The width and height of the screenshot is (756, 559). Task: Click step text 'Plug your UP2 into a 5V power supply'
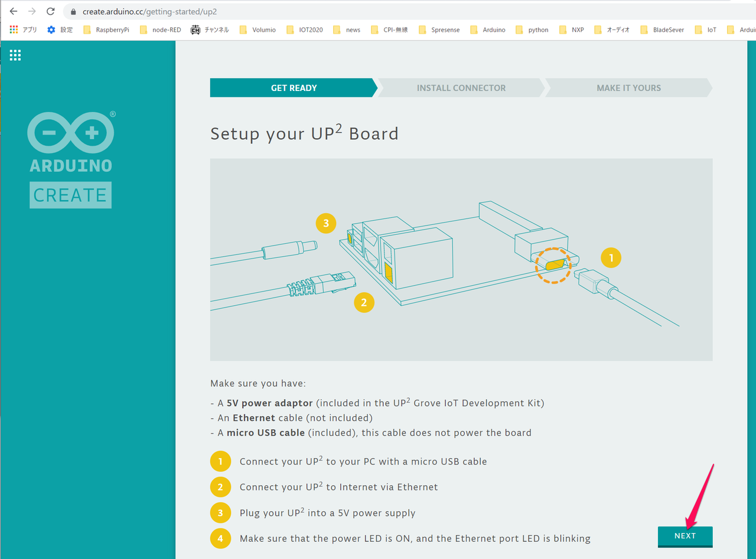click(328, 513)
